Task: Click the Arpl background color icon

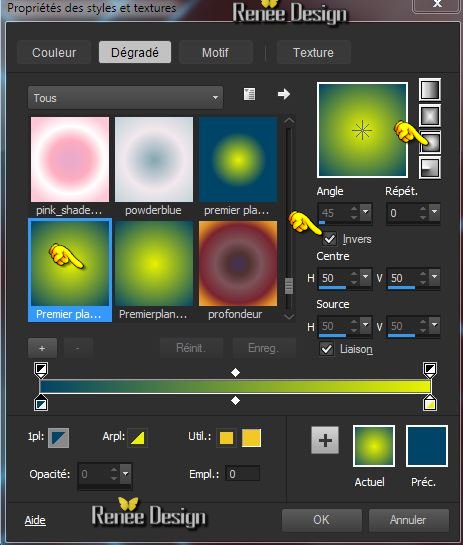Action: [138, 438]
